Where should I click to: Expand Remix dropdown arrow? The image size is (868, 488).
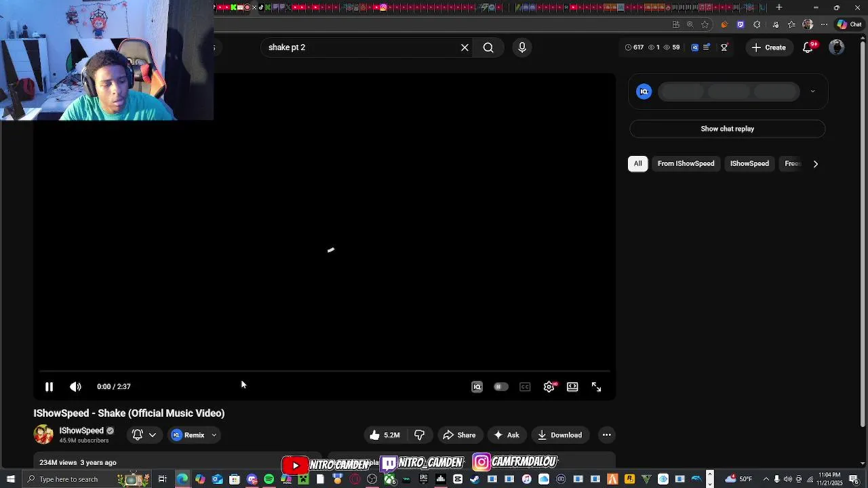point(214,435)
